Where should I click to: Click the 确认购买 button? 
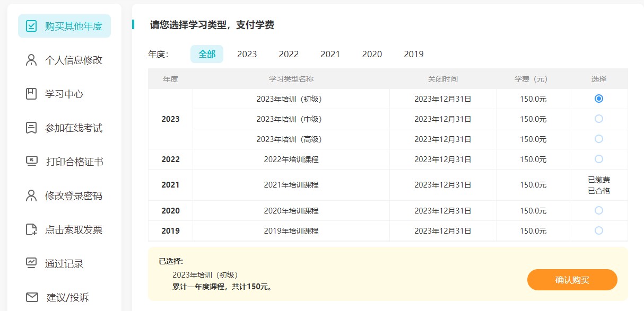pyautogui.click(x=572, y=280)
